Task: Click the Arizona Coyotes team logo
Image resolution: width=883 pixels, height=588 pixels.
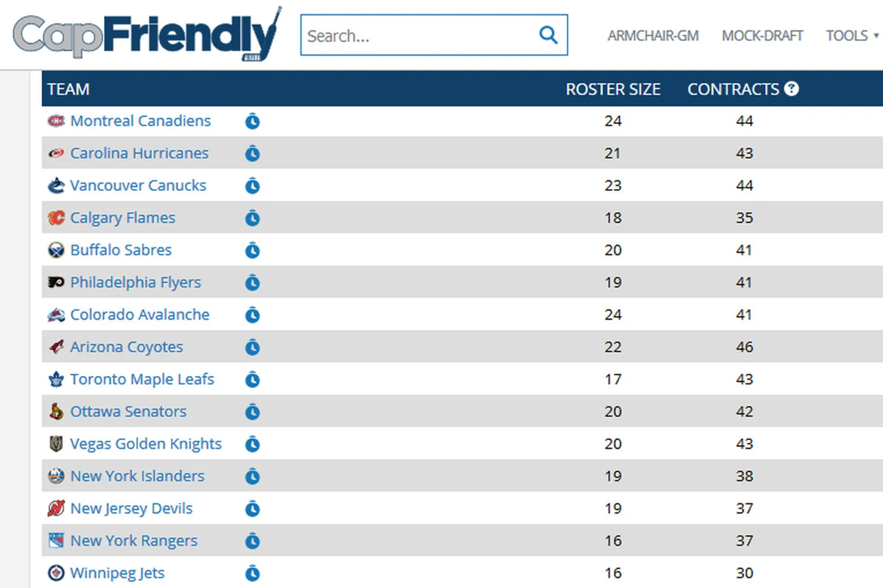Action: coord(56,347)
